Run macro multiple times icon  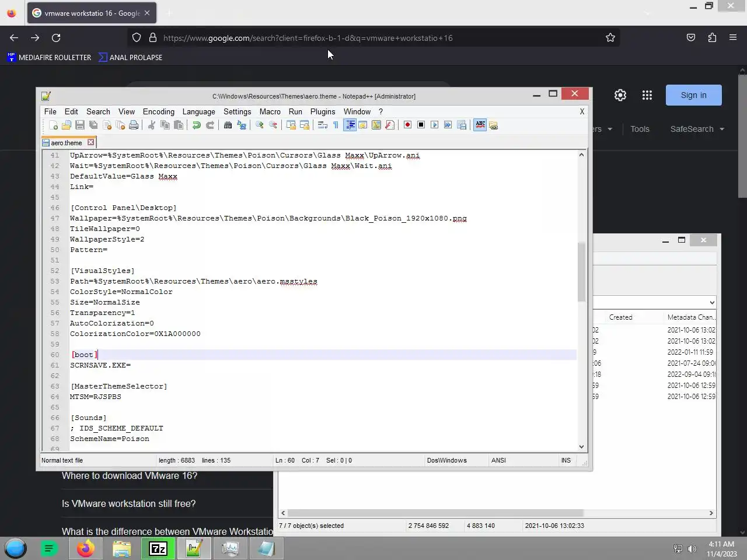[x=448, y=125]
